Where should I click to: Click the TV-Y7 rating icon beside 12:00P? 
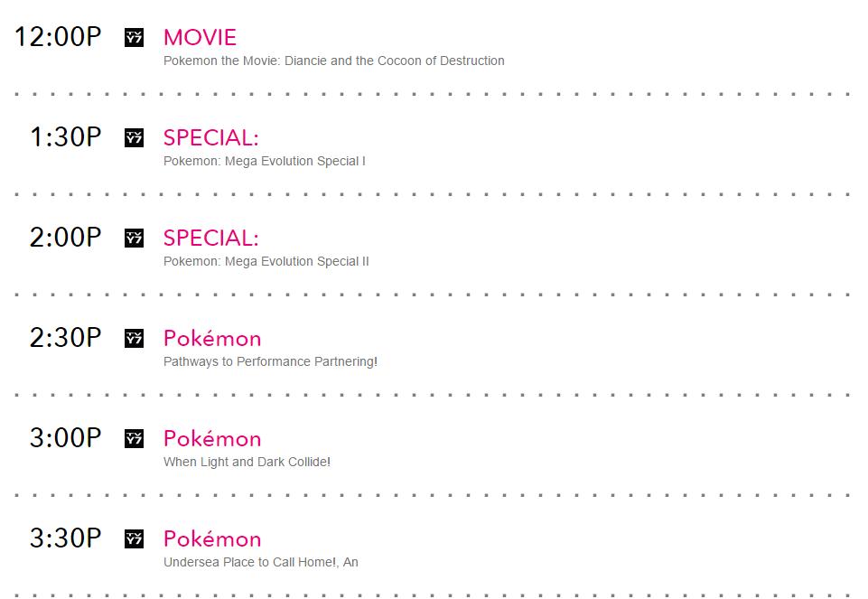(134, 38)
